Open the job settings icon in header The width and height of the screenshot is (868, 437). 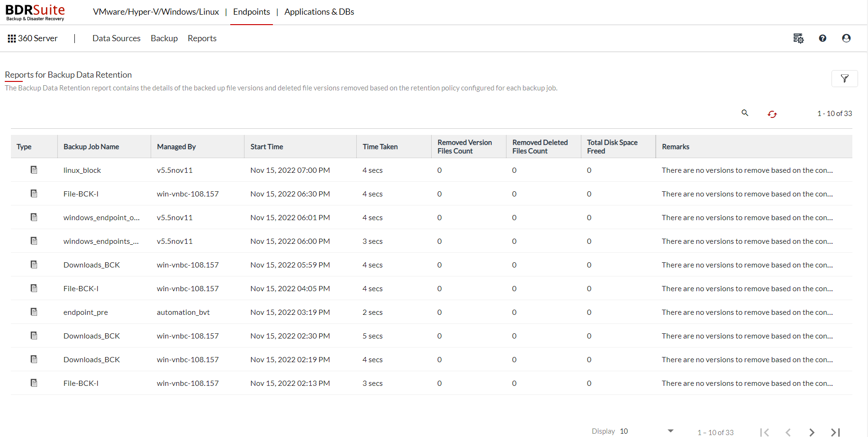798,38
